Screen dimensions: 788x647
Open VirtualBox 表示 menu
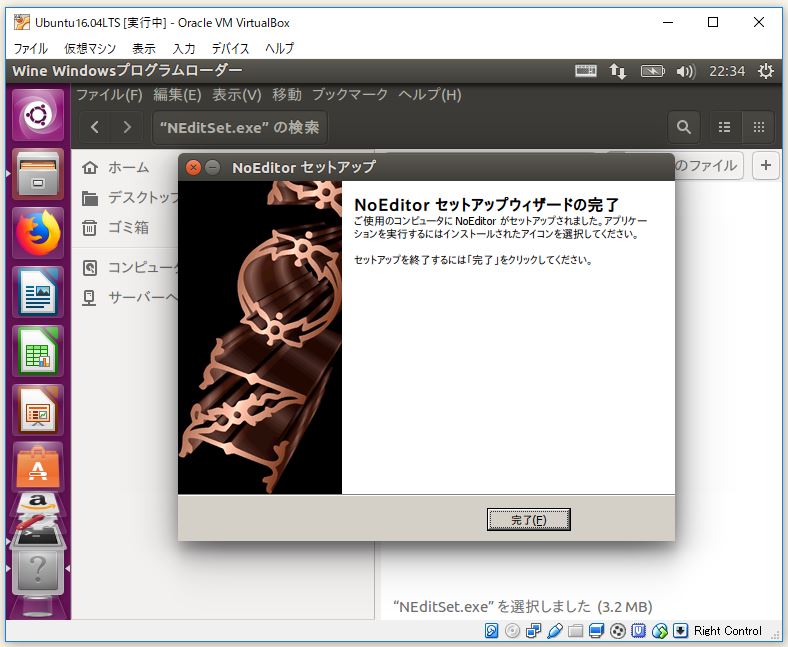144,48
